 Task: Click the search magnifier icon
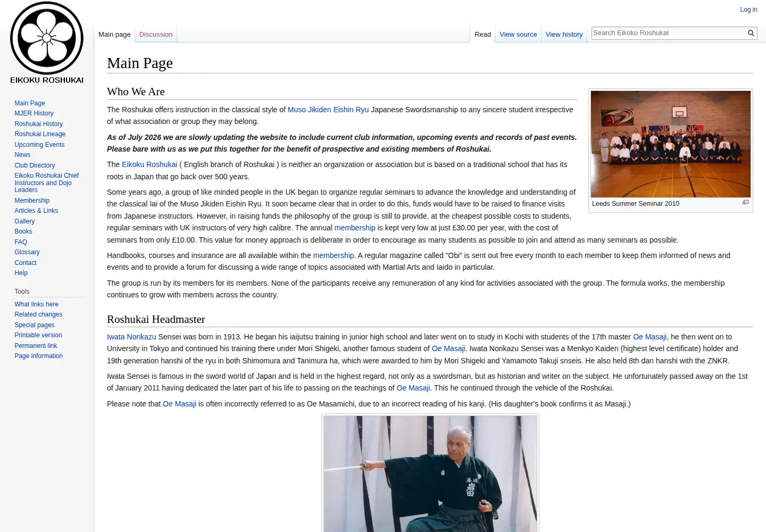tap(751, 33)
